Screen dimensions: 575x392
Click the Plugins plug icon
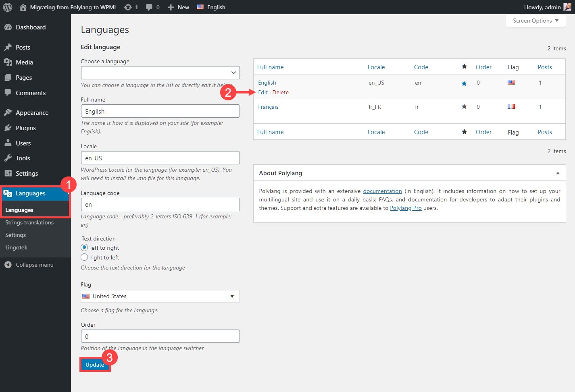coord(8,128)
